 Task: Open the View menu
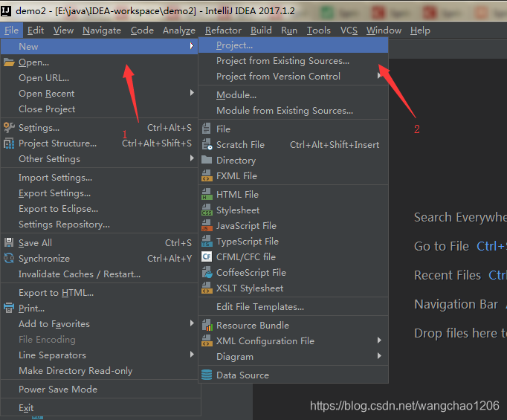[63, 30]
